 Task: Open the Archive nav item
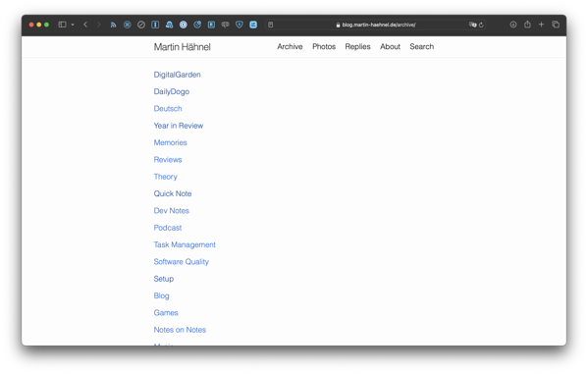290,46
